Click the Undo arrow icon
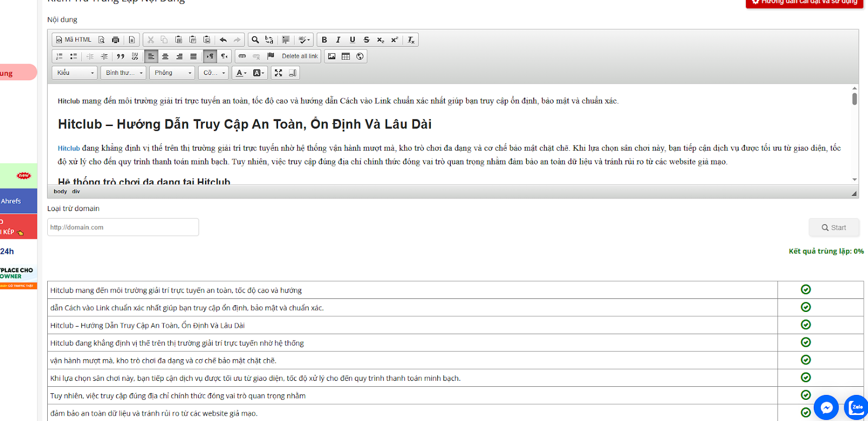This screenshot has height=421, width=868. click(x=223, y=40)
